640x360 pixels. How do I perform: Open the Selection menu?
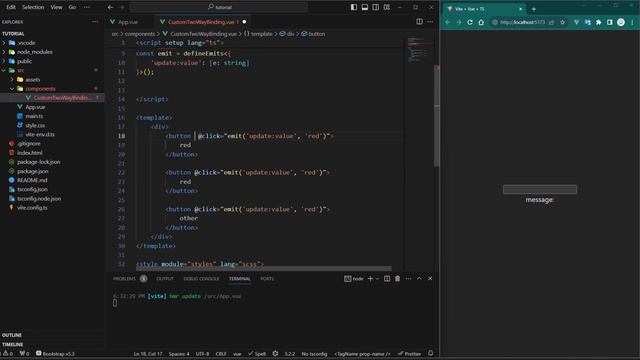(33, 7)
